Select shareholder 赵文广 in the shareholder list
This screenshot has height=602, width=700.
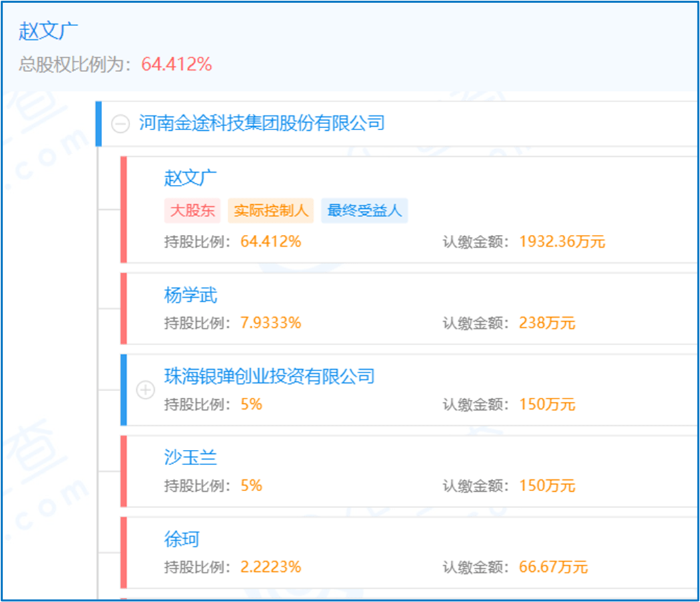tap(191, 178)
